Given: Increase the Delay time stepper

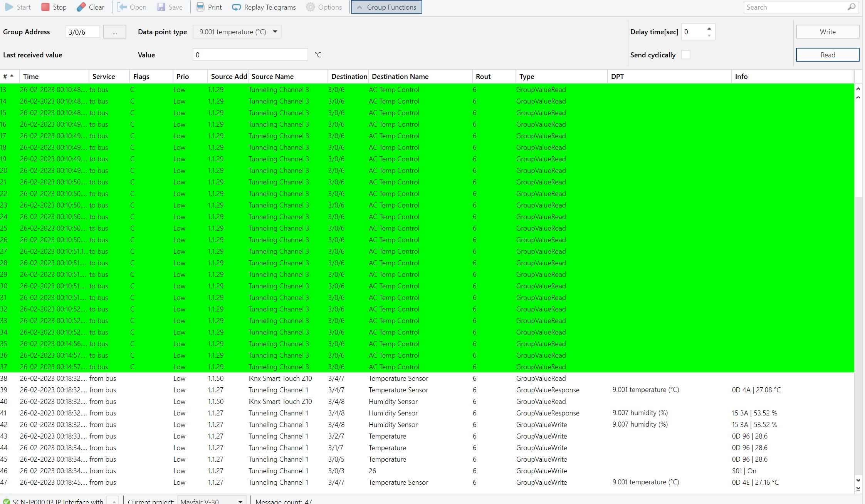Looking at the screenshot, I should [x=709, y=29].
